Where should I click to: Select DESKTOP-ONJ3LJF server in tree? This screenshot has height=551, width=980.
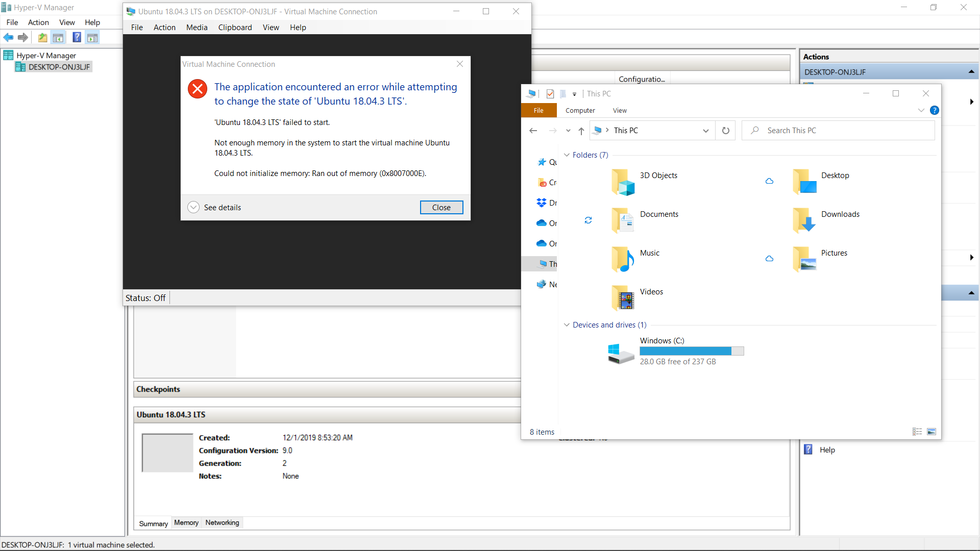[x=59, y=67]
